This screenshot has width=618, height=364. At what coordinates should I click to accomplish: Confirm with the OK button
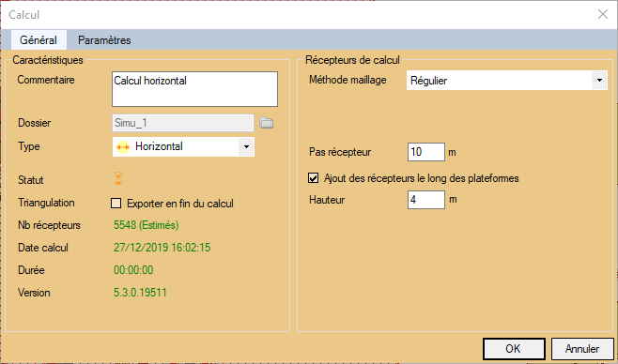click(x=514, y=349)
